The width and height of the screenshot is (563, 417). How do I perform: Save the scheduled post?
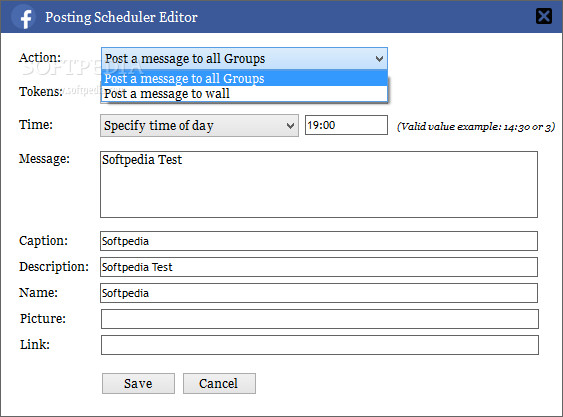(x=138, y=383)
